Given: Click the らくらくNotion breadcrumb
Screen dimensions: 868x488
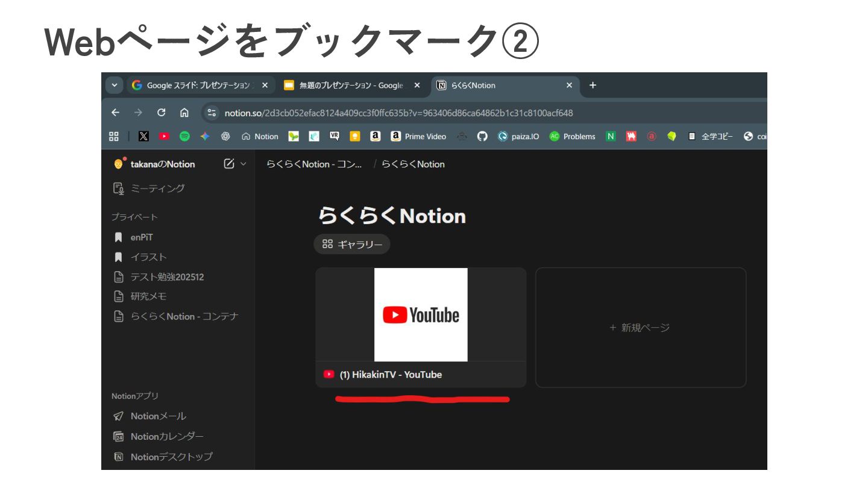Looking at the screenshot, I should (x=413, y=164).
